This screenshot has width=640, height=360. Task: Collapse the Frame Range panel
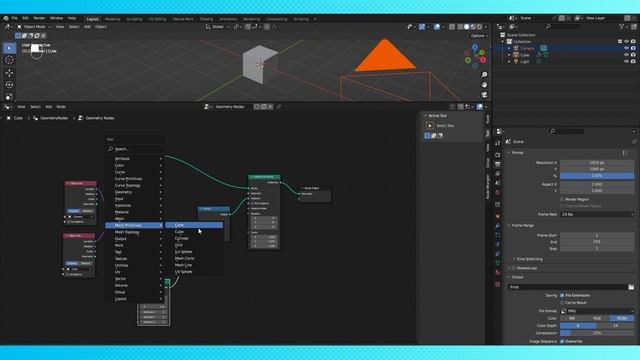pyautogui.click(x=522, y=225)
